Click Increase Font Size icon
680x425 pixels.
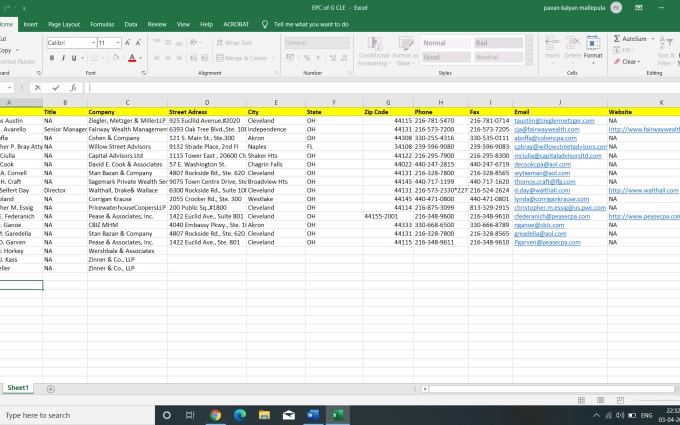(128, 42)
